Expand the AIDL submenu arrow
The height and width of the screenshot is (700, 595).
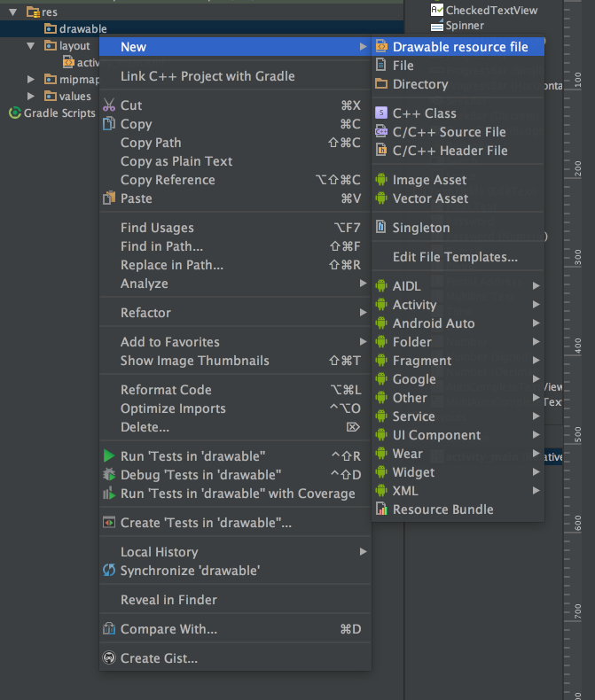[x=536, y=285]
